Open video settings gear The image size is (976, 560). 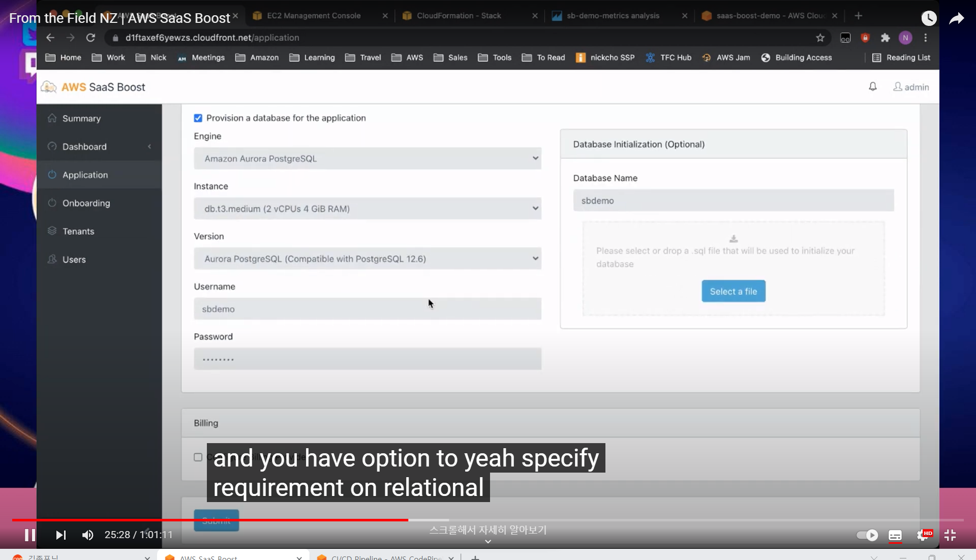[923, 535]
